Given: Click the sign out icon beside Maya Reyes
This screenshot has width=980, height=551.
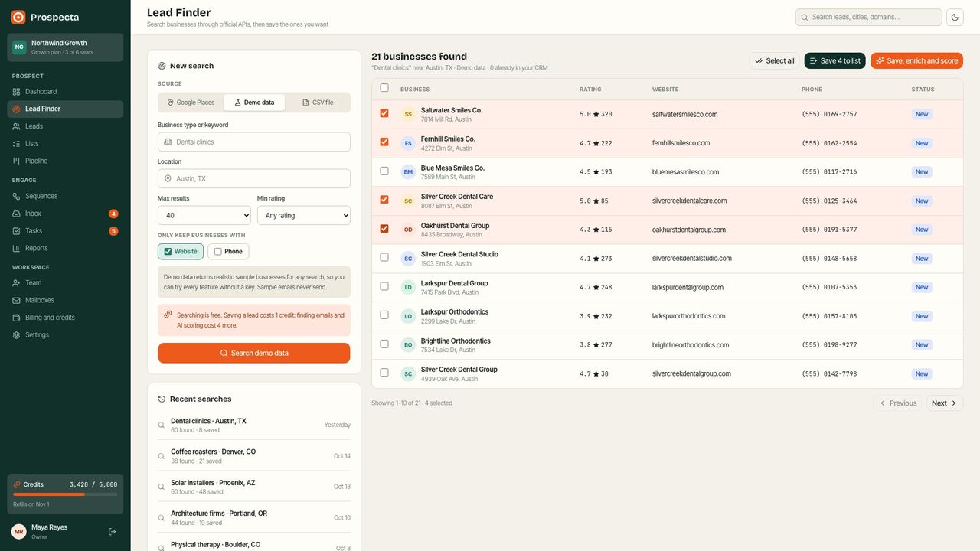Looking at the screenshot, I should (112, 531).
